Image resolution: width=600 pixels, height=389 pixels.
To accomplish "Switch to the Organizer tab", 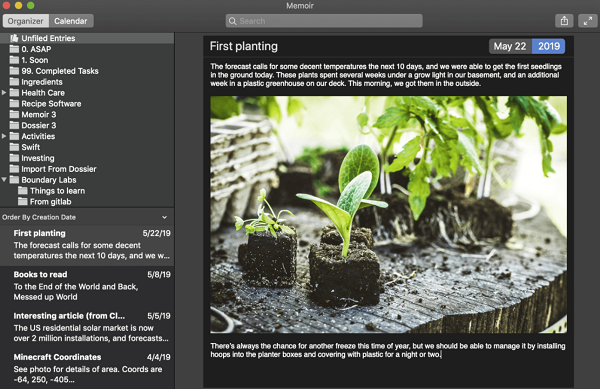I will tap(26, 21).
